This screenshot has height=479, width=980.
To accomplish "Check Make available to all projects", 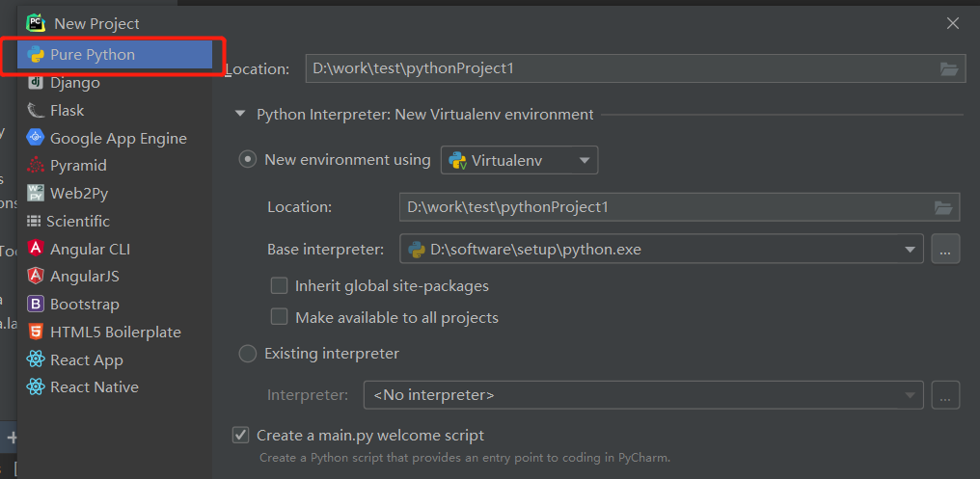I will pyautogui.click(x=280, y=317).
